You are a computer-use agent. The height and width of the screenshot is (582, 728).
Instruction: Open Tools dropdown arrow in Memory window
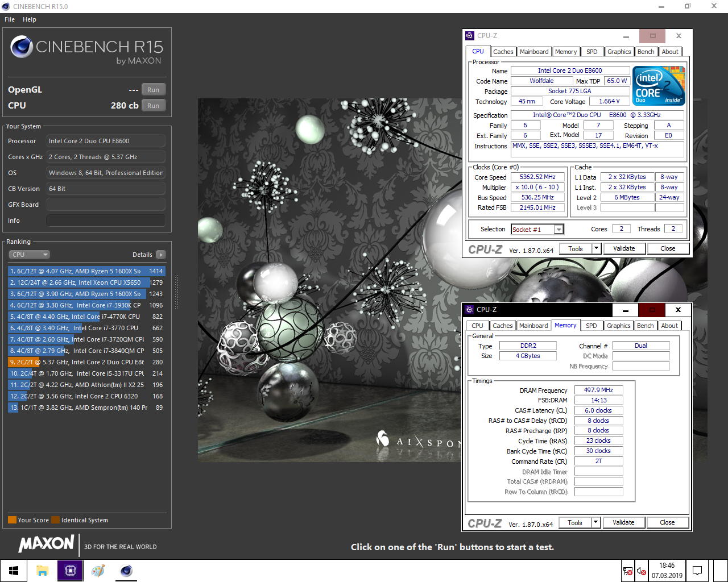(x=595, y=522)
